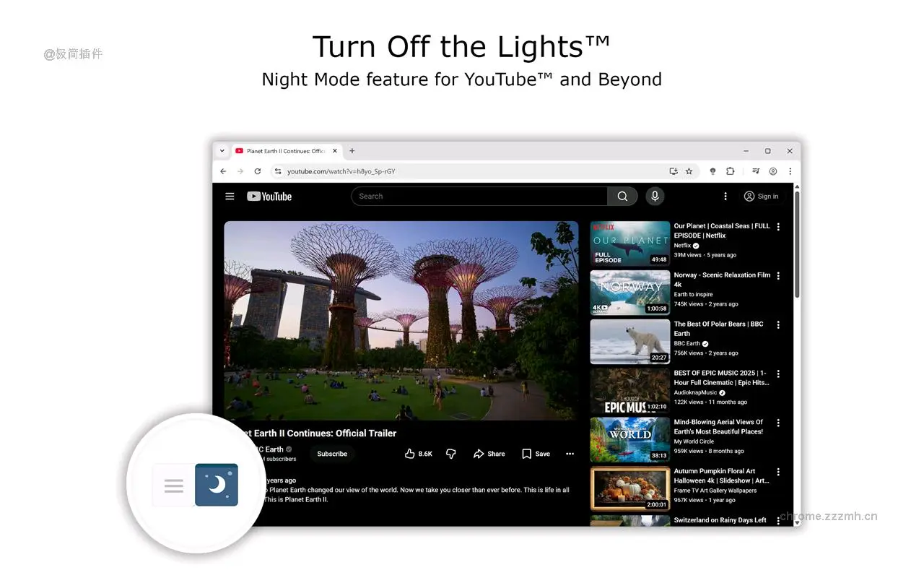Viewport: 924px width, 578px height.
Task: Open more actions ellipsis beside Save
Action: tap(570, 454)
